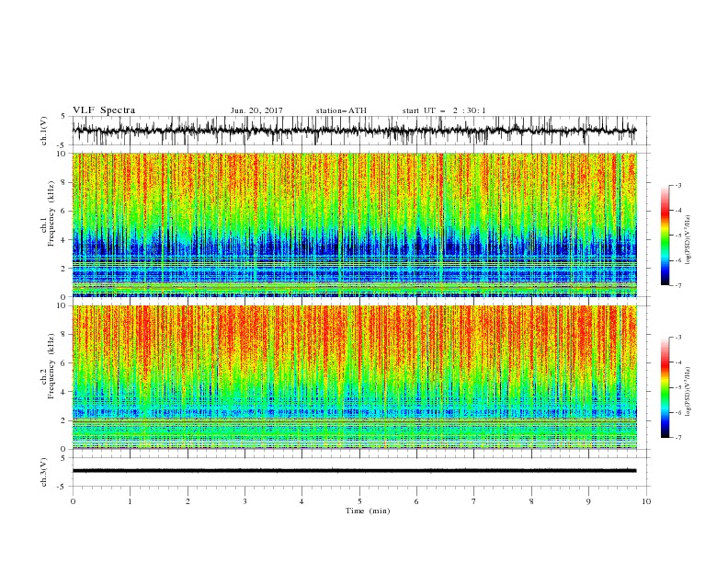This screenshot has width=728, height=563.
Task: Click the "VLF Spectra" plot title
Action: pos(104,110)
